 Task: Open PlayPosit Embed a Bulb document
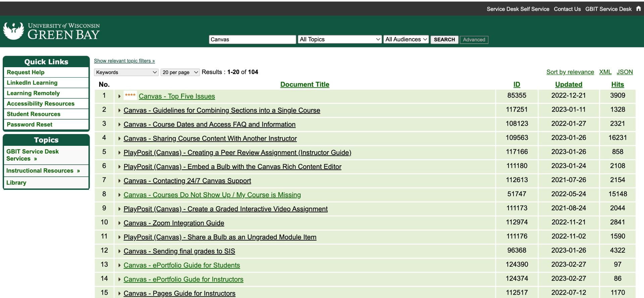point(232,167)
